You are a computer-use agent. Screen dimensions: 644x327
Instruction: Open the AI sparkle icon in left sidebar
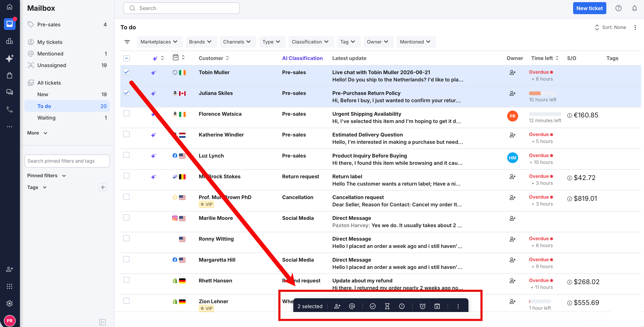tap(9, 58)
